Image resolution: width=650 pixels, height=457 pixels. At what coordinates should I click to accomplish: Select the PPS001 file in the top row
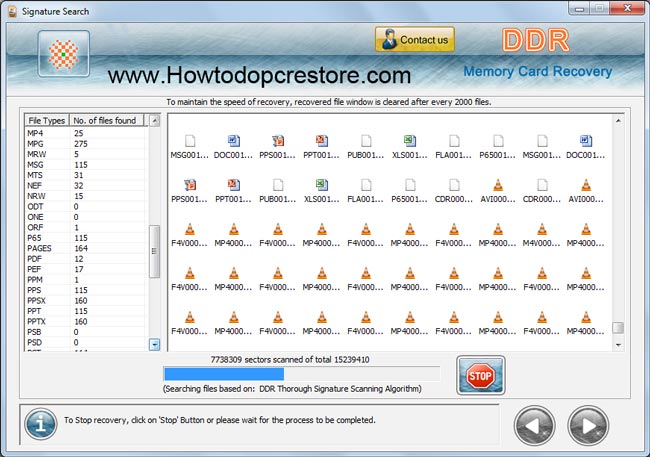click(x=277, y=147)
